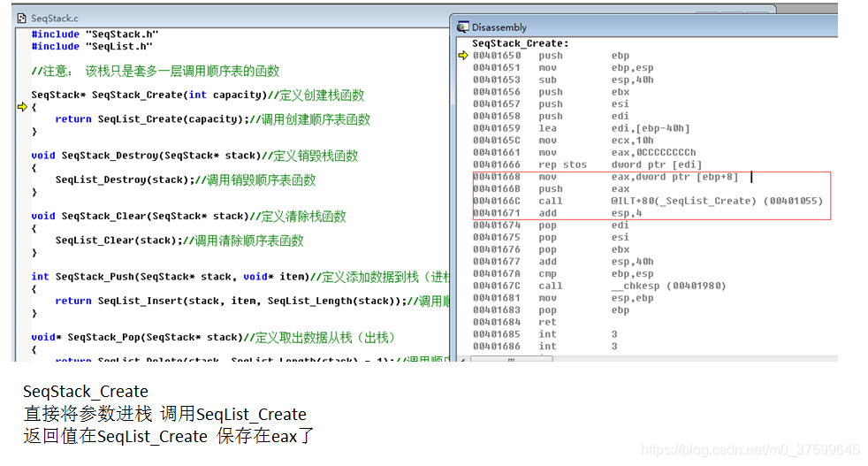Select the Disassembly window title text
The image size is (868, 466).
tap(499, 27)
